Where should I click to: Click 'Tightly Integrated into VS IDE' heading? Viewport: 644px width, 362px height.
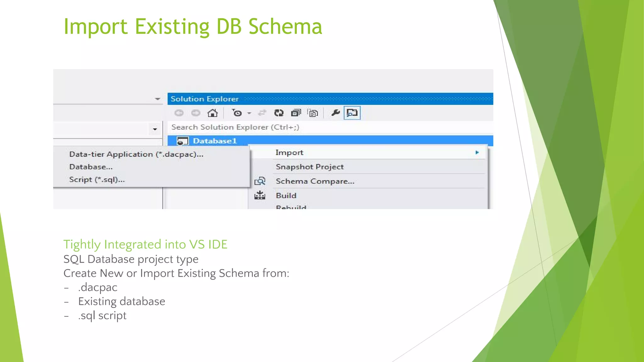tap(145, 244)
